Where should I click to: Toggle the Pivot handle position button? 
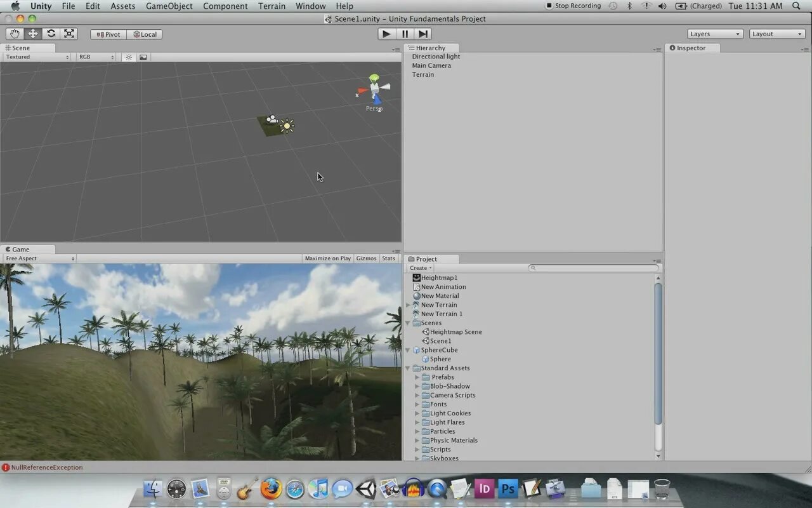coord(108,34)
